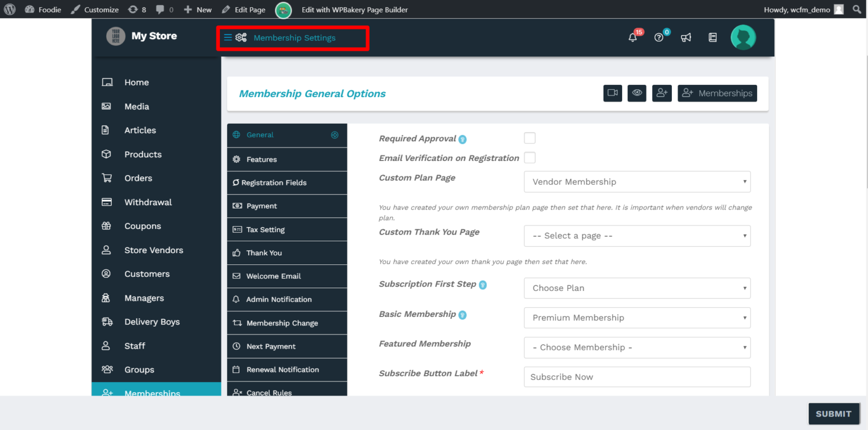Click the enquiry question mark icon
The height and width of the screenshot is (430, 868).
pos(659,38)
